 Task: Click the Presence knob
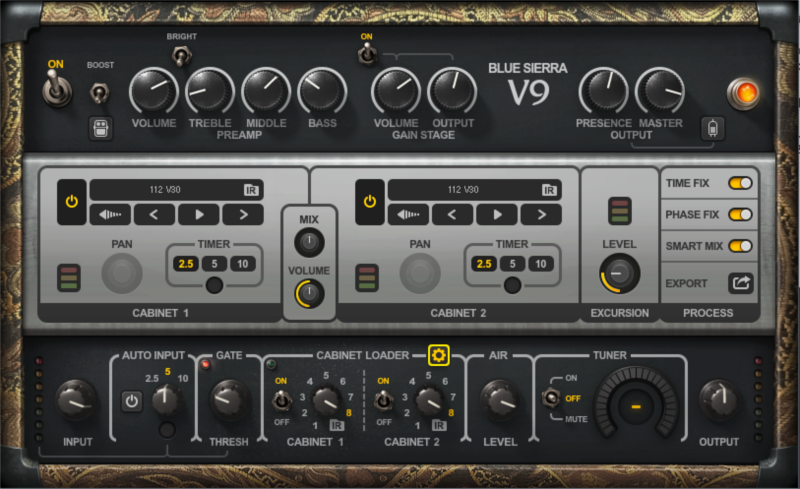[604, 92]
